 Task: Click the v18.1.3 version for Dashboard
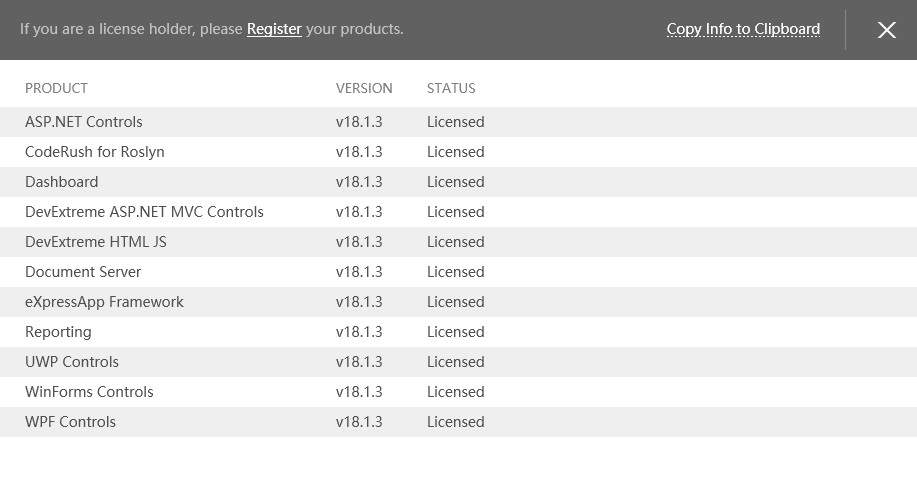(x=359, y=182)
